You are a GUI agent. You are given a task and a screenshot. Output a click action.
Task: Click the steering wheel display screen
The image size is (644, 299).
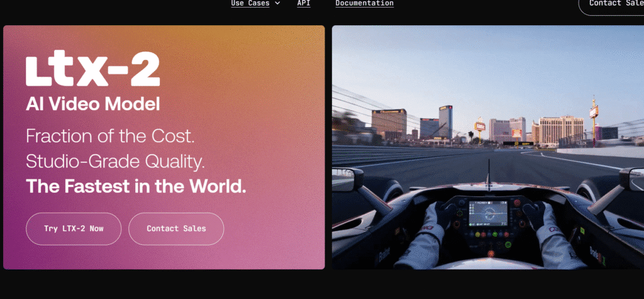(x=489, y=213)
